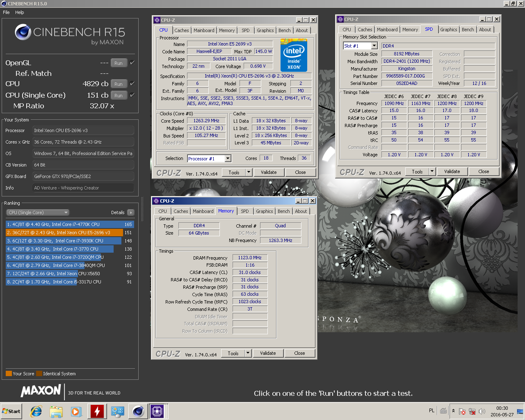Click the PL language indicator
This screenshot has height=420, width=525.
tap(431, 411)
